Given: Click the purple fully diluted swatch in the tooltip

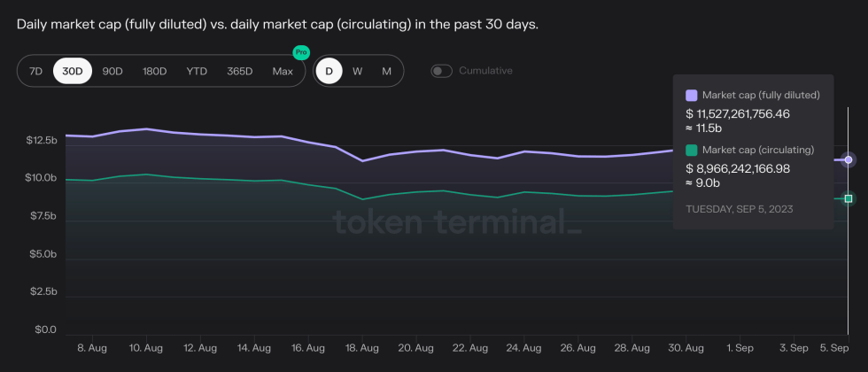Looking at the screenshot, I should tap(692, 95).
